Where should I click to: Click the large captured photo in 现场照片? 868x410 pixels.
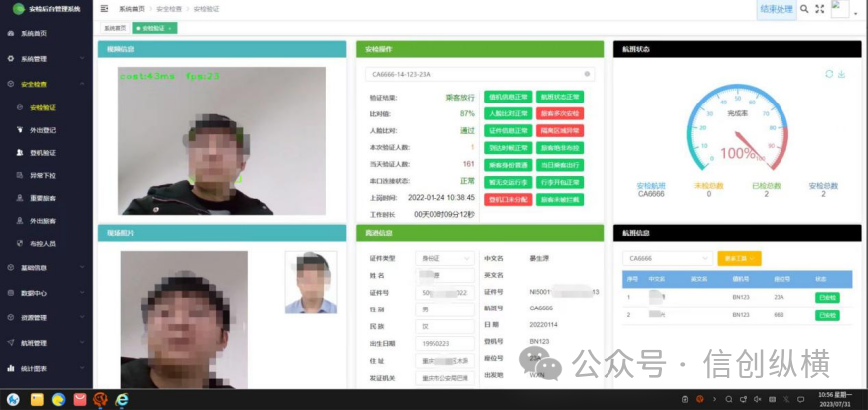click(x=184, y=319)
